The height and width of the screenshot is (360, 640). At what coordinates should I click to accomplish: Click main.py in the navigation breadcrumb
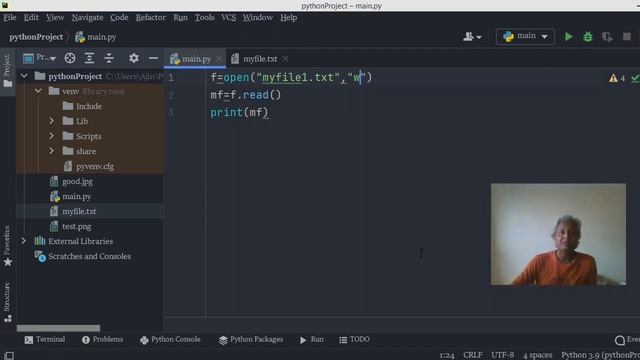(x=96, y=37)
